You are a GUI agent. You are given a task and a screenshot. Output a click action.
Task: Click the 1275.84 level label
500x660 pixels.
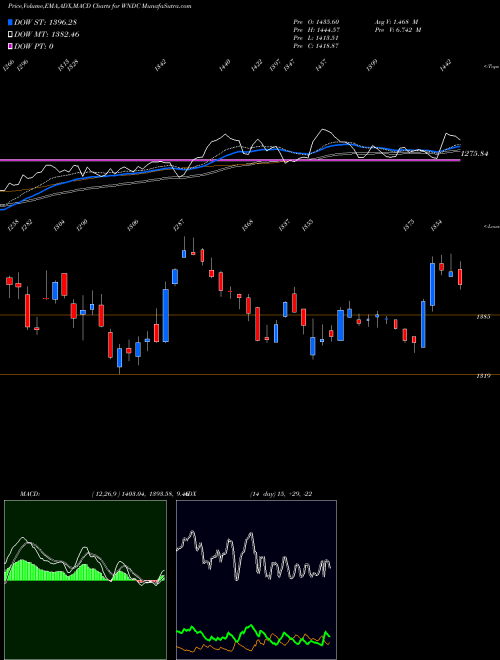[x=474, y=154]
